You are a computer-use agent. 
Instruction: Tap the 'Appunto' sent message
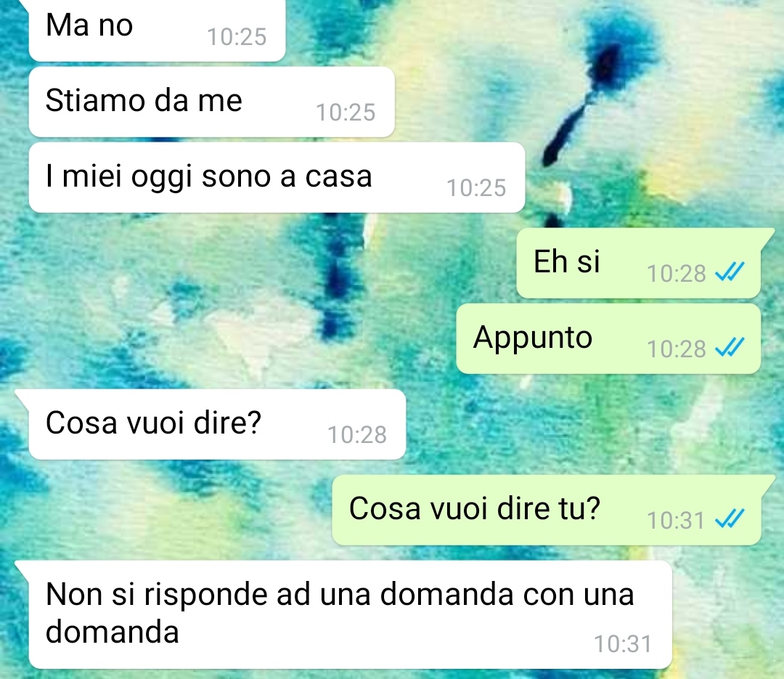(x=608, y=338)
